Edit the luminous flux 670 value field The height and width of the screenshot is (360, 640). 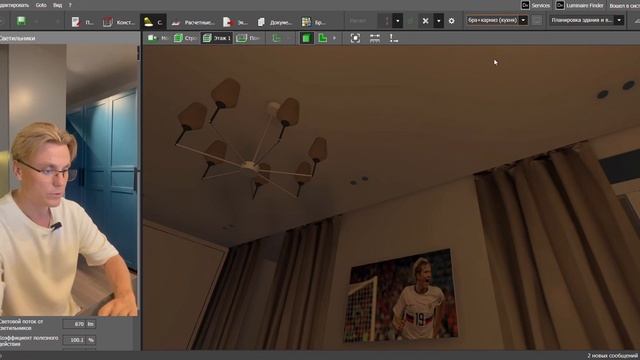tap(74, 324)
